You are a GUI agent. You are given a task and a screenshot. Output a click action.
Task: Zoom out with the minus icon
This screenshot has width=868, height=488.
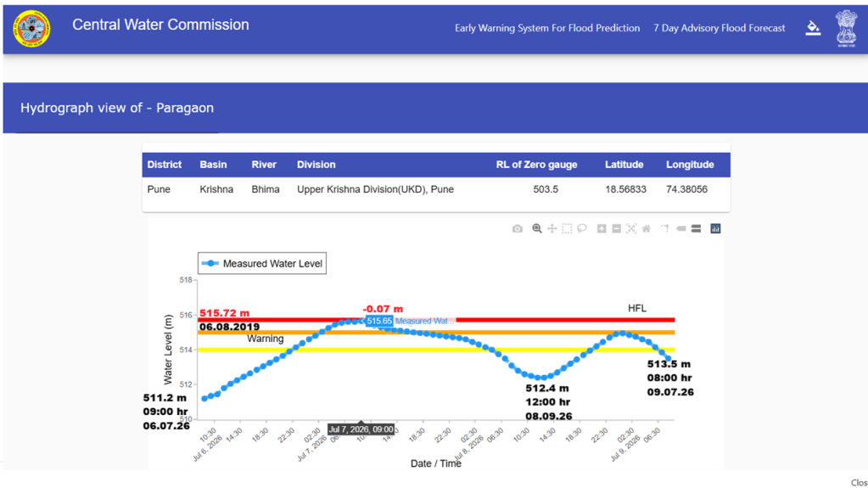click(x=617, y=229)
